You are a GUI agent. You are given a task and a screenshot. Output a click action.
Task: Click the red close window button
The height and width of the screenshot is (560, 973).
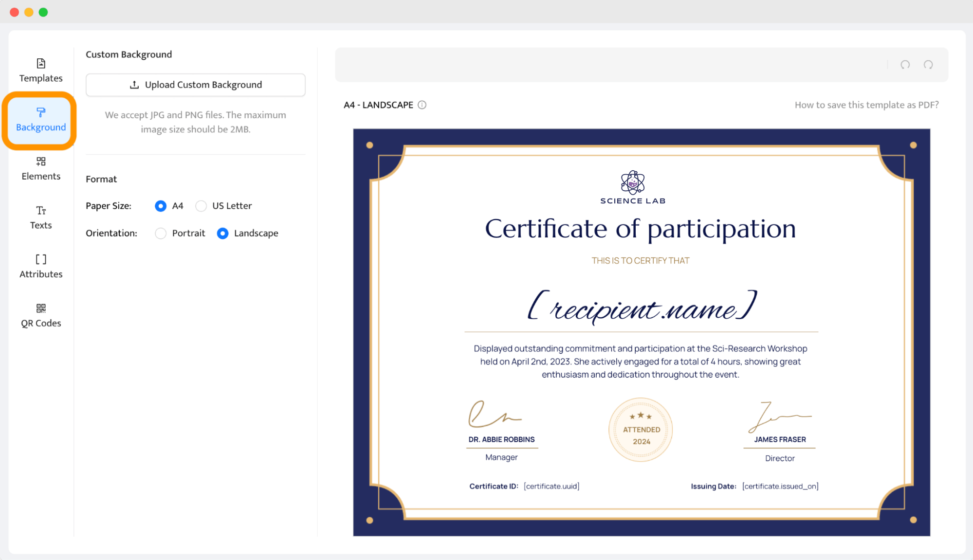pos(15,12)
